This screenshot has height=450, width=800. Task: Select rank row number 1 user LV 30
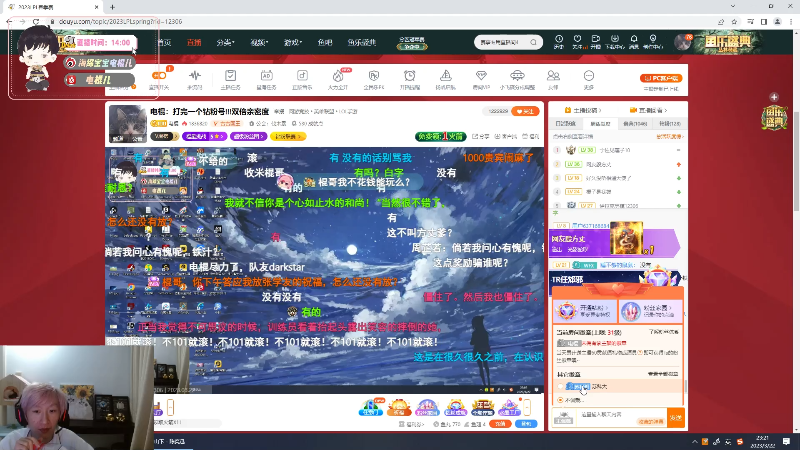tap(617, 150)
